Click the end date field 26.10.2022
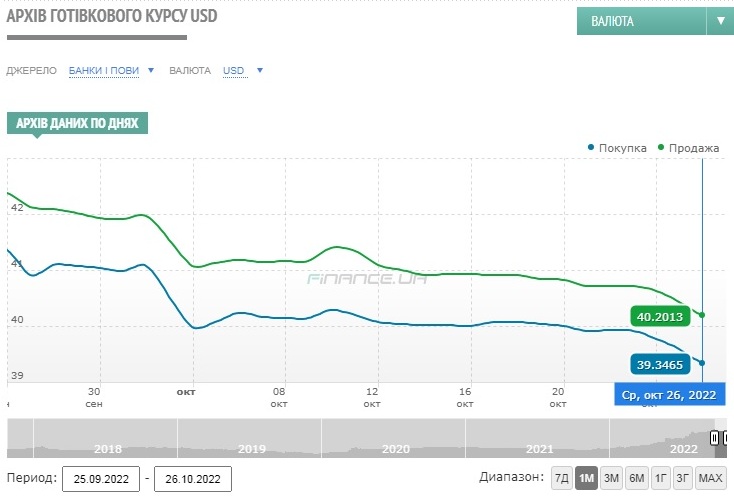The width and height of the screenshot is (734, 496). coord(192,478)
